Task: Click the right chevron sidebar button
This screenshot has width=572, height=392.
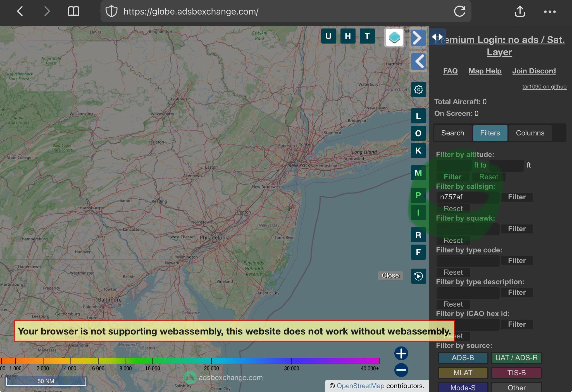Action: (418, 38)
